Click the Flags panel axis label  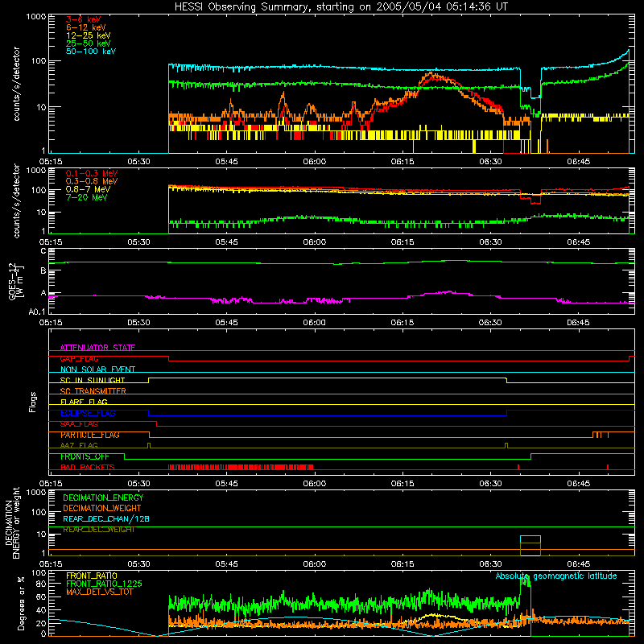tap(33, 402)
